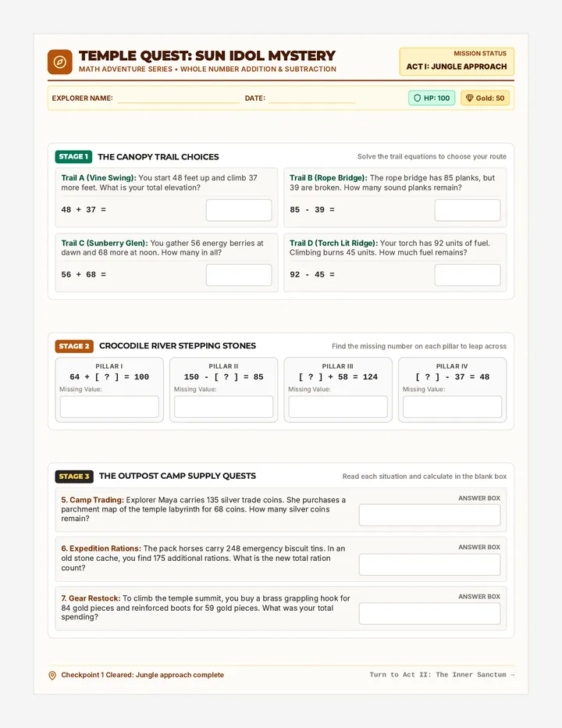562x728 pixels.
Task: Click the Trail D (Torch Lit Ridge) label
Action: (333, 243)
